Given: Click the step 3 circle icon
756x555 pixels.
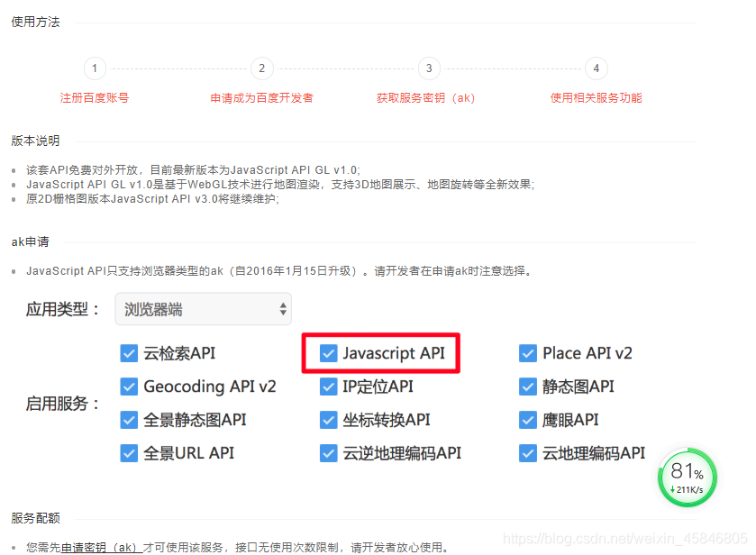Looking at the screenshot, I should point(429,68).
